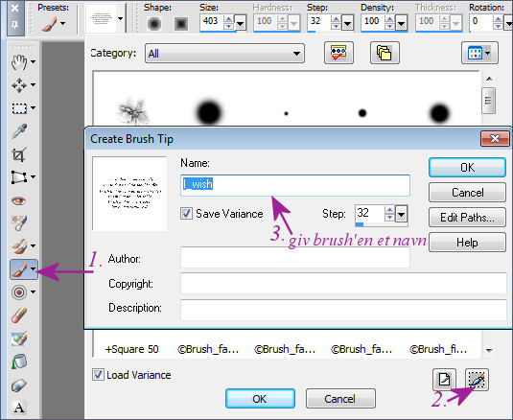This screenshot has height=420, width=513.
Task: Select the Paint Brush tool
Action: (19, 269)
